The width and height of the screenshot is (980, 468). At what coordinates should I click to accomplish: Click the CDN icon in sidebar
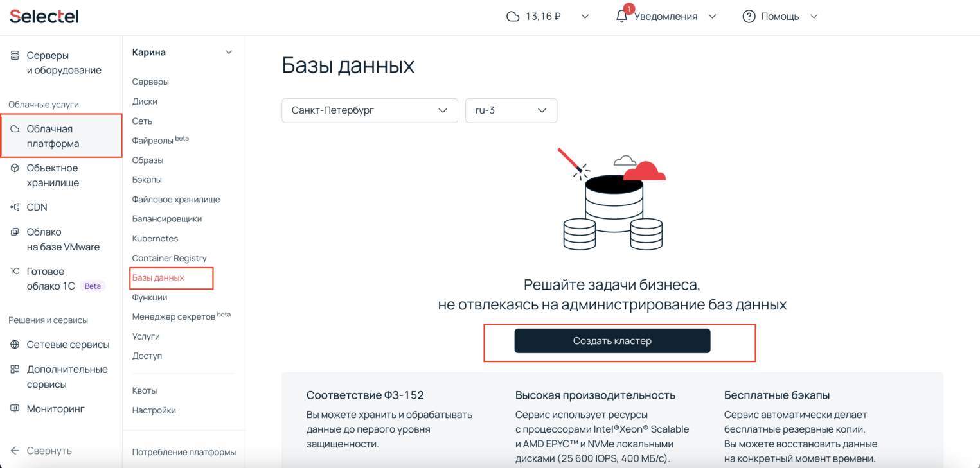click(x=15, y=207)
